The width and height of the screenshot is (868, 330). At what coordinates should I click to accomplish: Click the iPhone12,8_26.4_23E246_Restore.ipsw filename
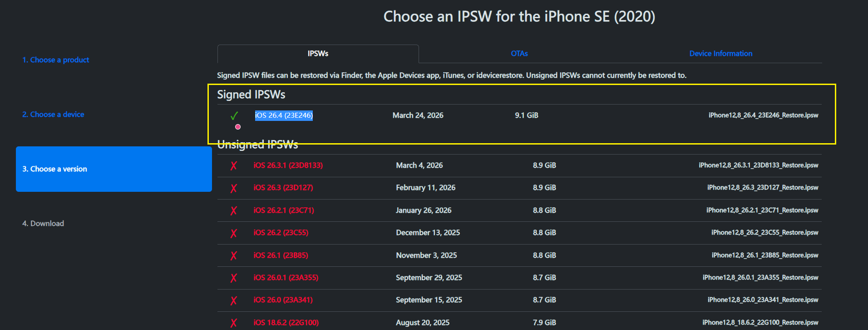763,115
